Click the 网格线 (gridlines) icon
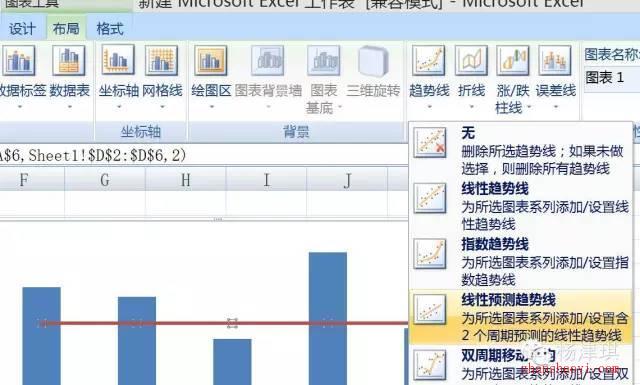The image size is (640, 385). coord(162,60)
